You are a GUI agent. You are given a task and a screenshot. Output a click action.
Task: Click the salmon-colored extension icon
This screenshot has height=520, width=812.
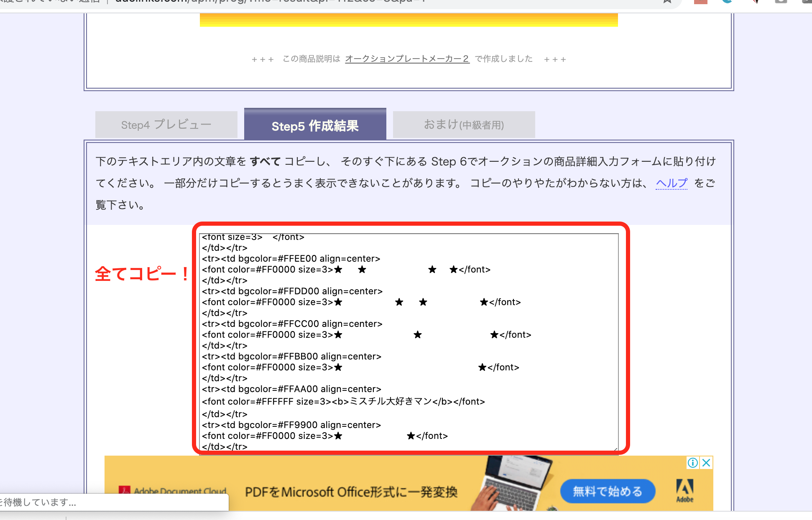700,2
